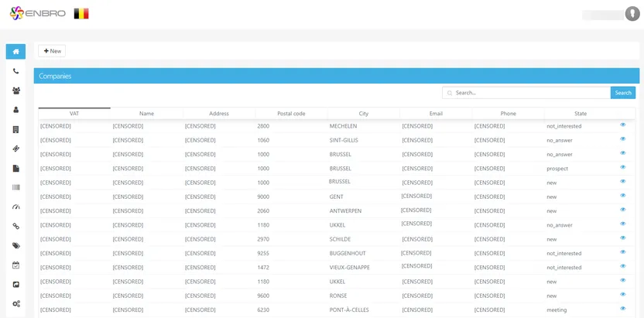Sort by the VAT column header
Image resolution: width=644 pixels, height=318 pixels.
pyautogui.click(x=74, y=114)
